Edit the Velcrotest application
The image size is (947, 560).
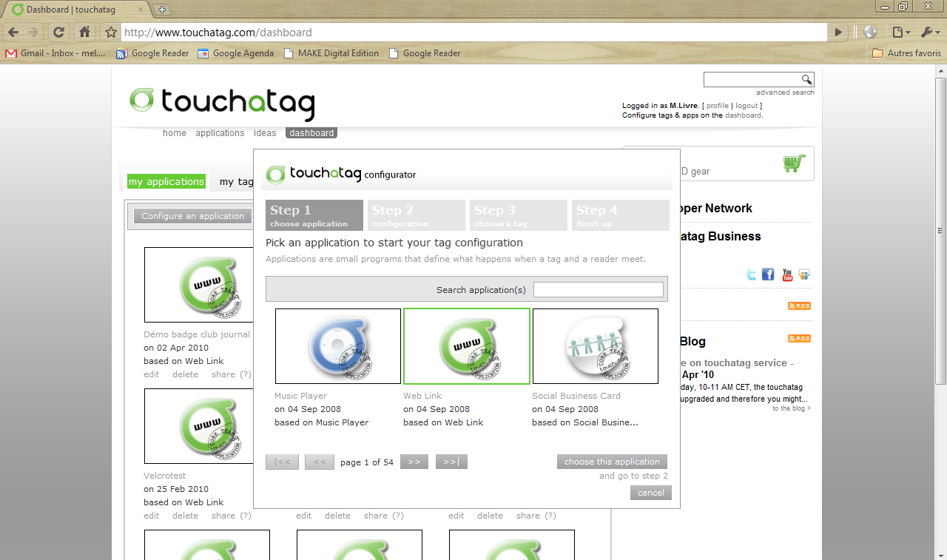152,516
